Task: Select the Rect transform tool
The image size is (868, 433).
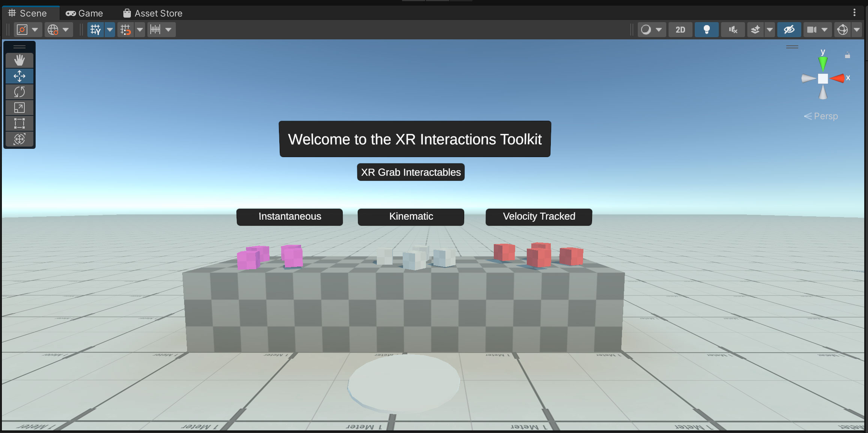Action: (x=19, y=123)
